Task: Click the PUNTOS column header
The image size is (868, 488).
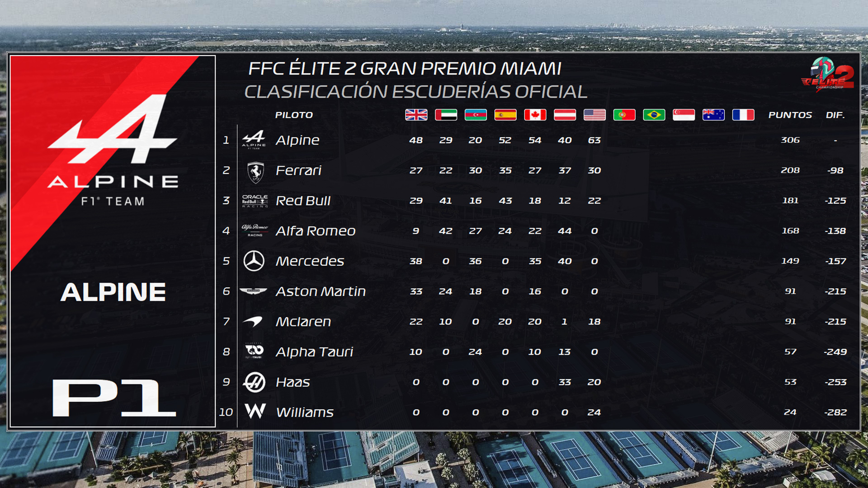Action: 790,115
